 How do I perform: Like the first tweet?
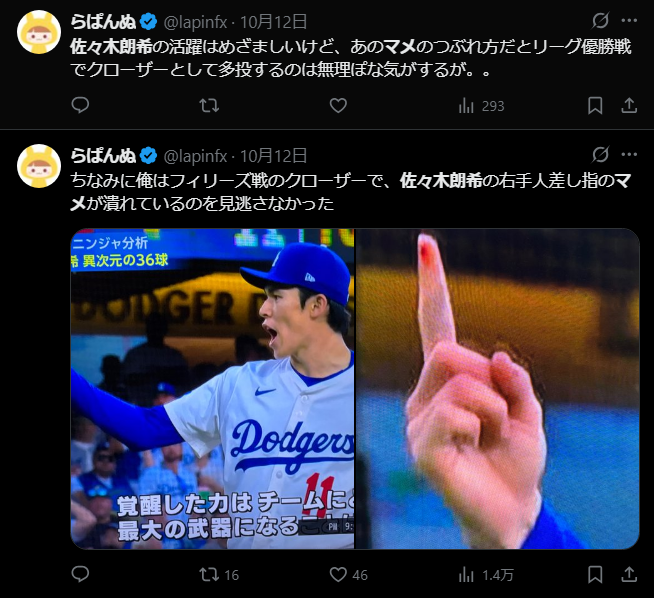[338, 106]
